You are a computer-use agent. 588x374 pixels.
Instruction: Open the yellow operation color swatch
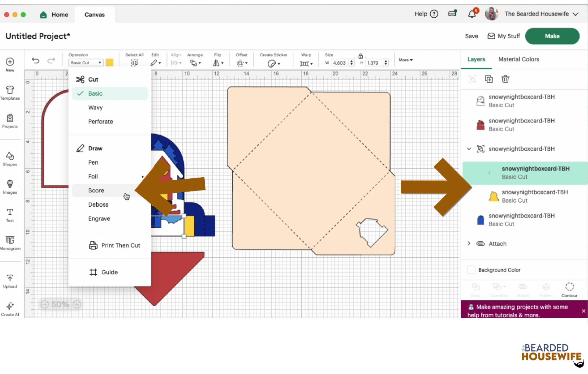(x=110, y=63)
